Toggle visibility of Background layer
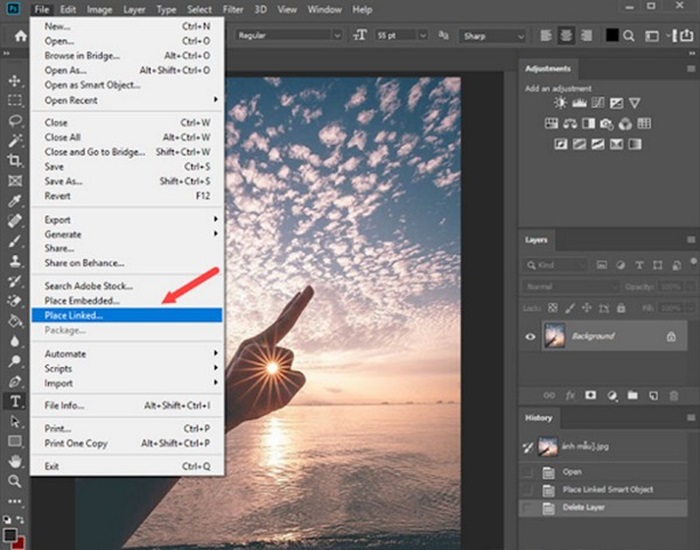Viewport: 700px width, 550px height. pos(530,337)
